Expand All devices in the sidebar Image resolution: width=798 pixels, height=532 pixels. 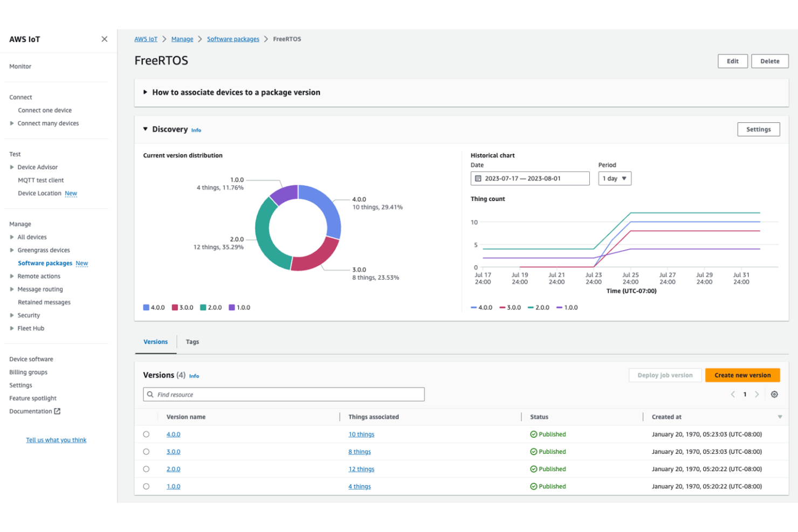click(11, 237)
